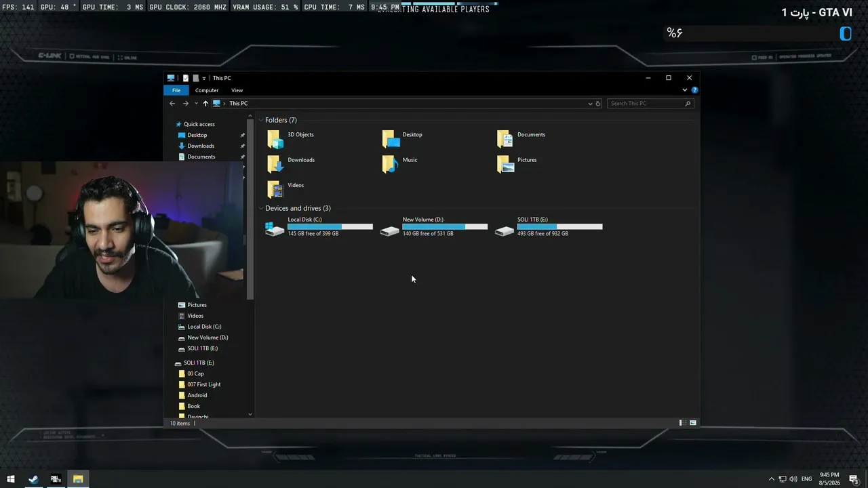This screenshot has height=488, width=868.
Task: Click the This PC address bar breadcrumb
Action: 239,104
